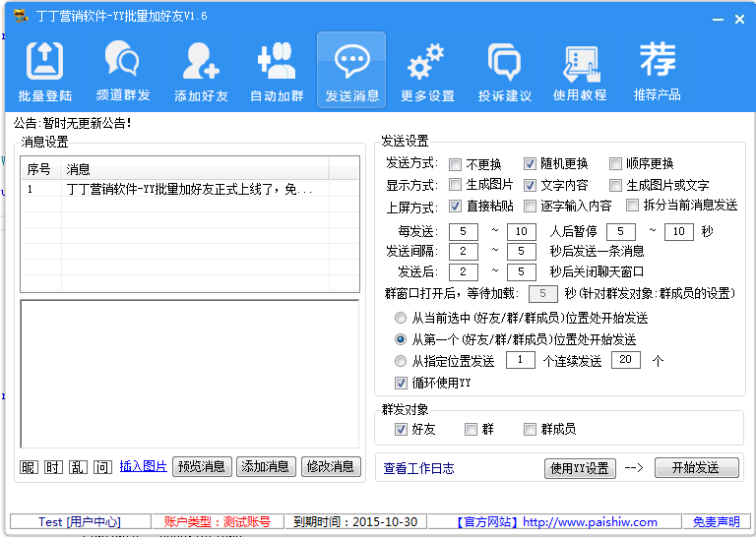The width and height of the screenshot is (756, 537).
Task: Check the 不更换 send mode checkbox
Action: [455, 164]
